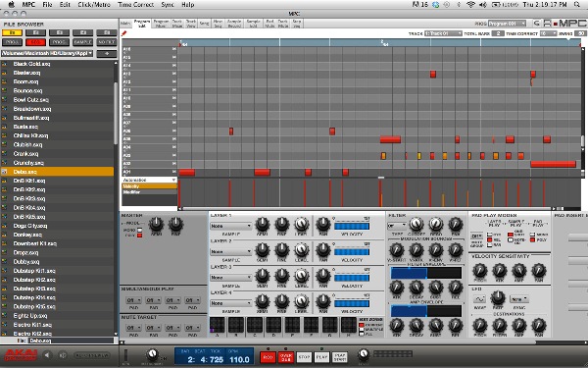Open first Mute Target pad dropdown

[x=133, y=328]
